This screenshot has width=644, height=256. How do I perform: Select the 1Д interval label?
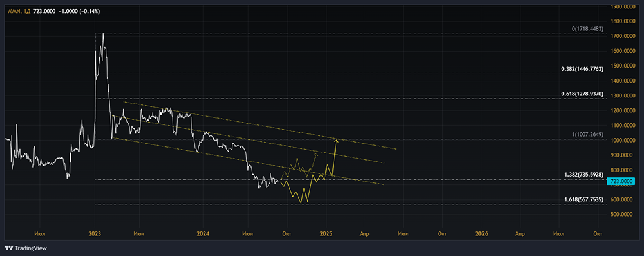pyautogui.click(x=26, y=11)
